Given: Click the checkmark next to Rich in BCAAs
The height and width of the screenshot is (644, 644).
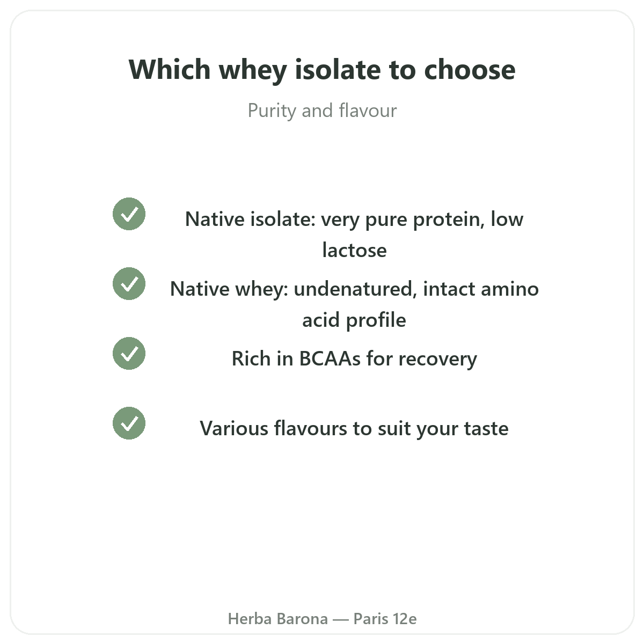Looking at the screenshot, I should pos(129,353).
